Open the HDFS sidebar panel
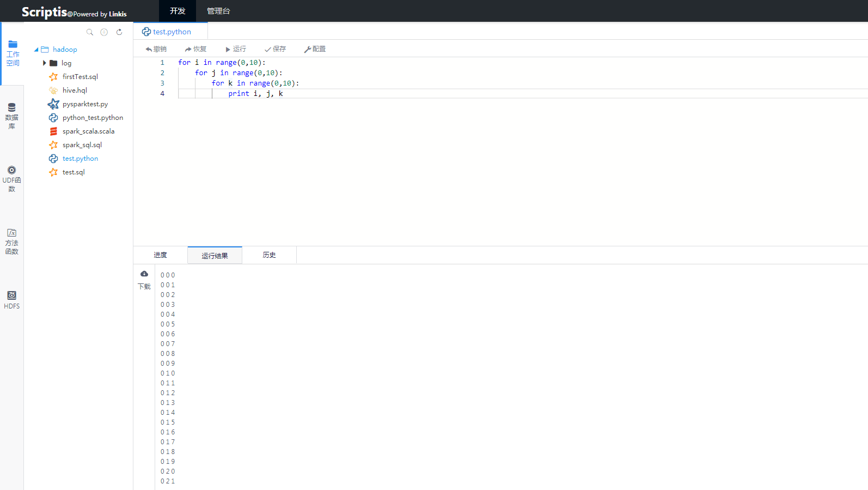The width and height of the screenshot is (868, 490). pyautogui.click(x=11, y=300)
